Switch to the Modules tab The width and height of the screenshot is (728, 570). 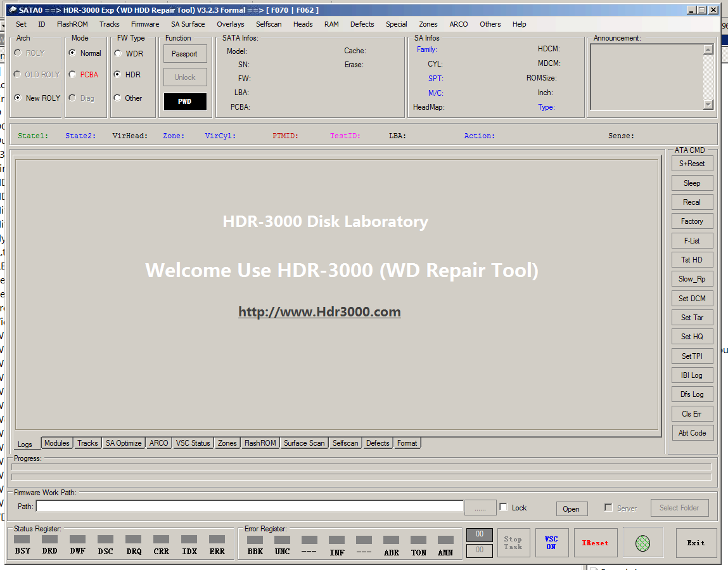pyautogui.click(x=56, y=443)
